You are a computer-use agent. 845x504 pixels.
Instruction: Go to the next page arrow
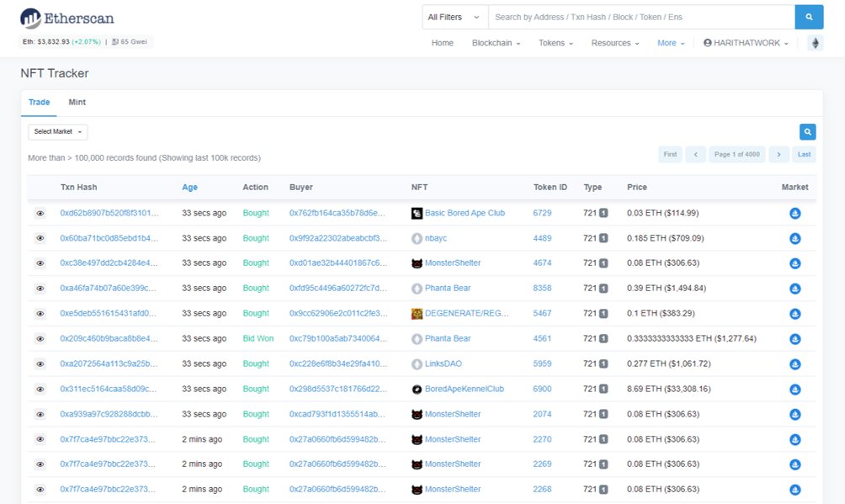click(x=779, y=154)
